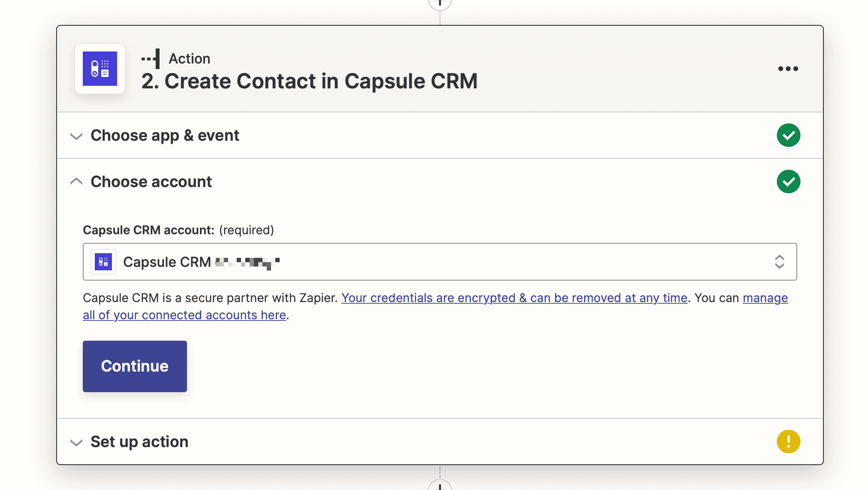Collapse the Choose account section
Screen dimensions: 868x490
click(x=440, y=182)
